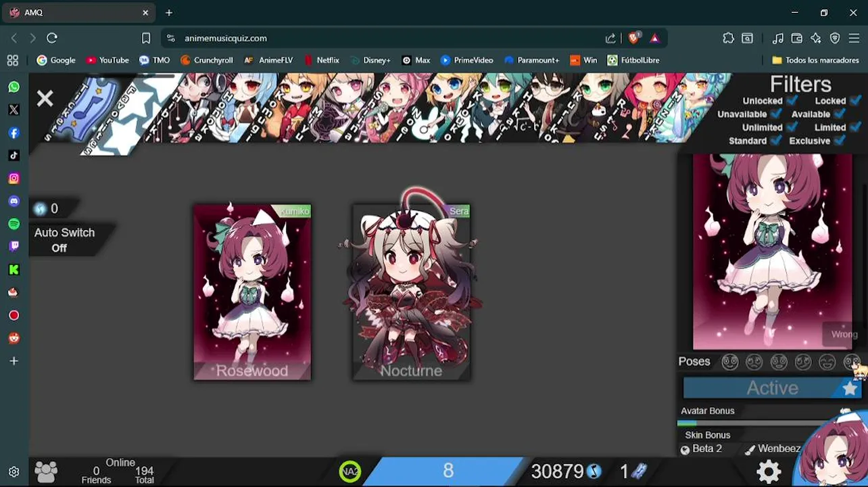The height and width of the screenshot is (487, 868).
Task: Favorite the skin with the star icon
Action: [x=850, y=389]
